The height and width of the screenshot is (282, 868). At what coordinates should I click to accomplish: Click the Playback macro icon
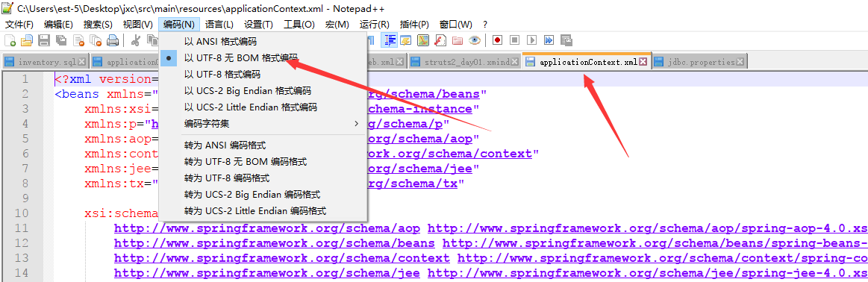(x=531, y=40)
